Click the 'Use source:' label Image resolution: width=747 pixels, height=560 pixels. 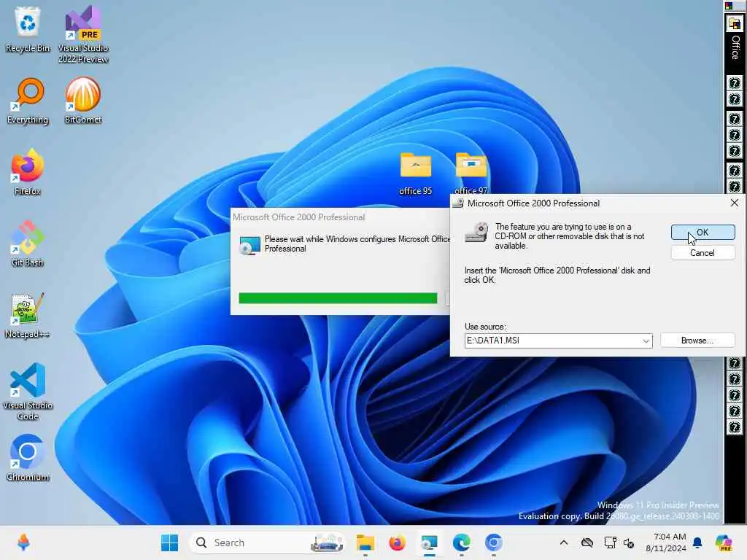pyautogui.click(x=485, y=327)
